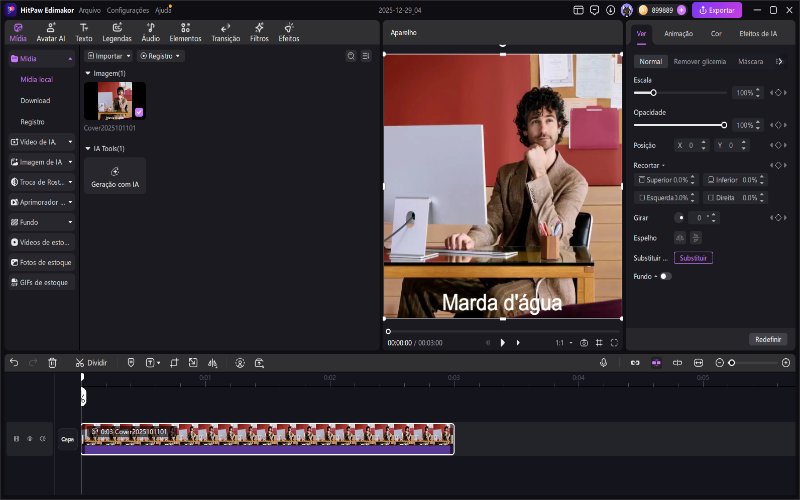
Task: Open the text tool dropdown in timeline toolbar
Action: [153, 363]
